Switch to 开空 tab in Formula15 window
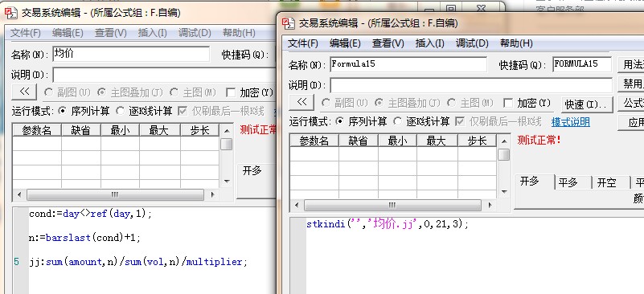644x294 pixels. [x=611, y=182]
